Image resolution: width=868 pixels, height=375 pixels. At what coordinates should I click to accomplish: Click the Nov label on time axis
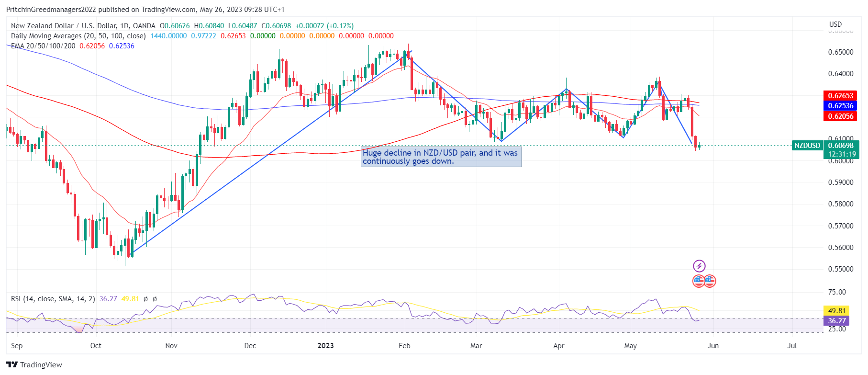tap(171, 346)
